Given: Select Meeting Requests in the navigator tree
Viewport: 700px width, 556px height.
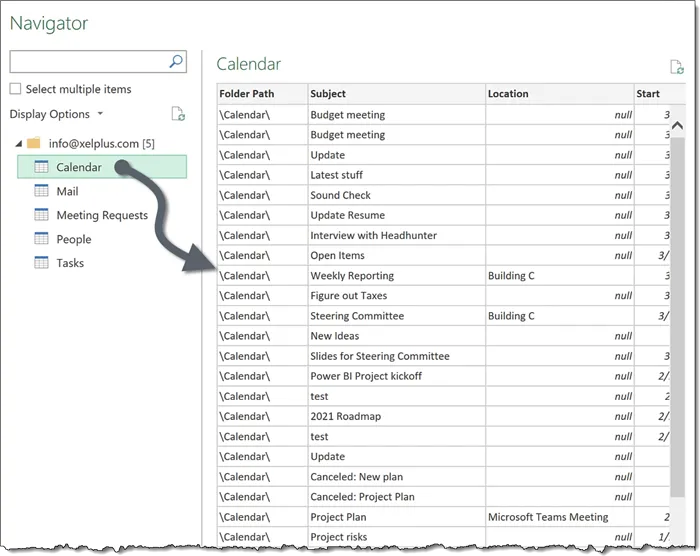Looking at the screenshot, I should coord(101,215).
